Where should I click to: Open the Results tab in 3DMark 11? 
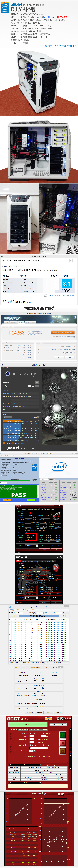(x=21, y=322)
